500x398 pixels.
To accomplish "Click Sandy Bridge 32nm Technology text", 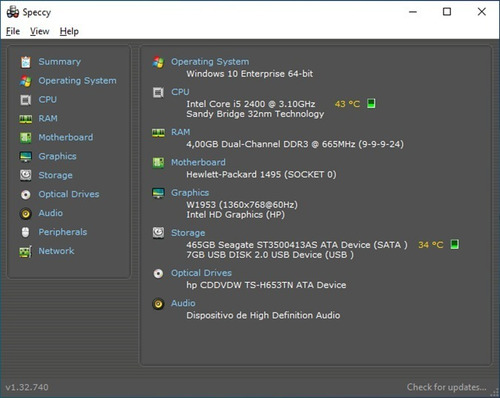I will [255, 114].
